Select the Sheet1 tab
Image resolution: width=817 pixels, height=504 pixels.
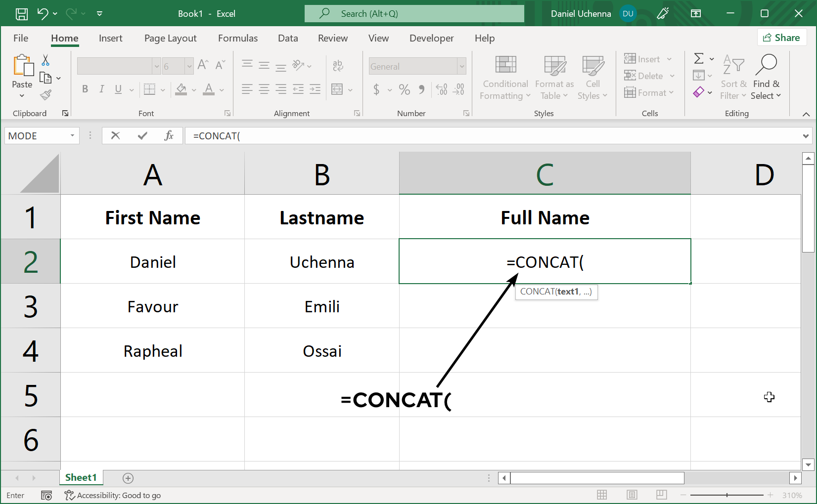coord(81,477)
